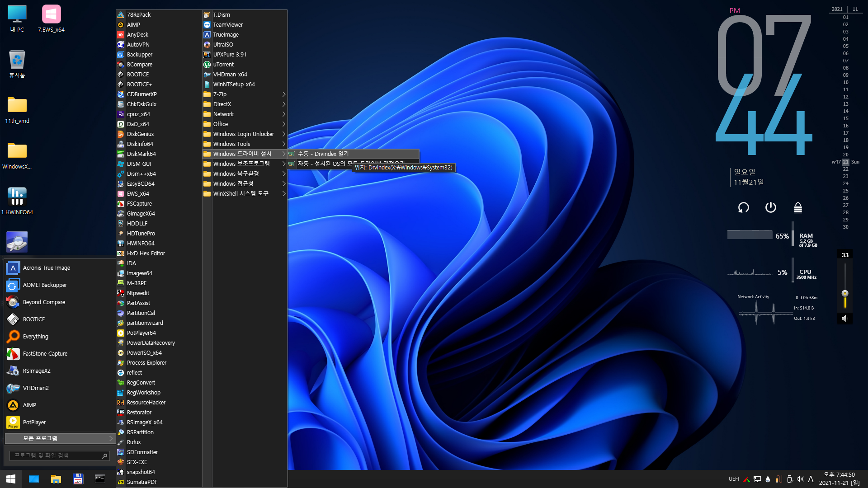
Task: Expand the 7-Zip folder submenu
Action: (x=245, y=94)
